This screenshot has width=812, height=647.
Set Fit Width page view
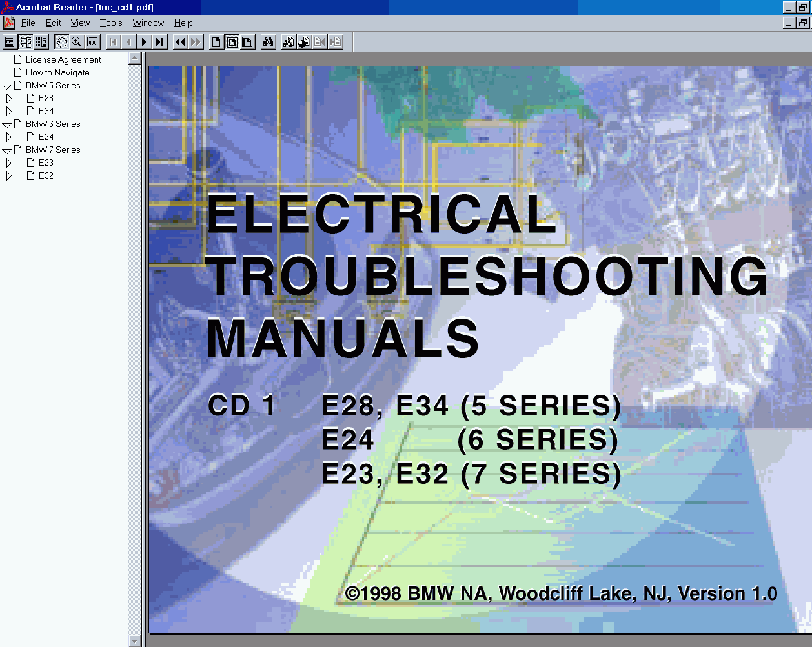[x=247, y=42]
